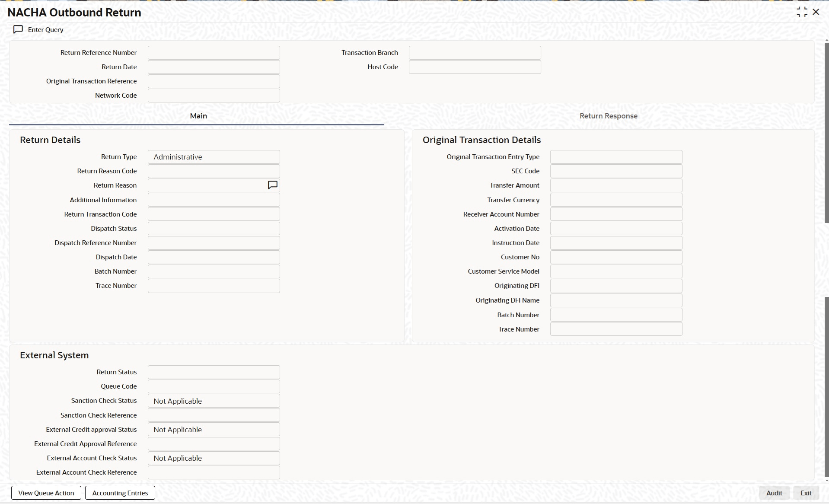829x504 pixels.
Task: Click the Dispatch Reference Number field
Action: tap(214, 243)
